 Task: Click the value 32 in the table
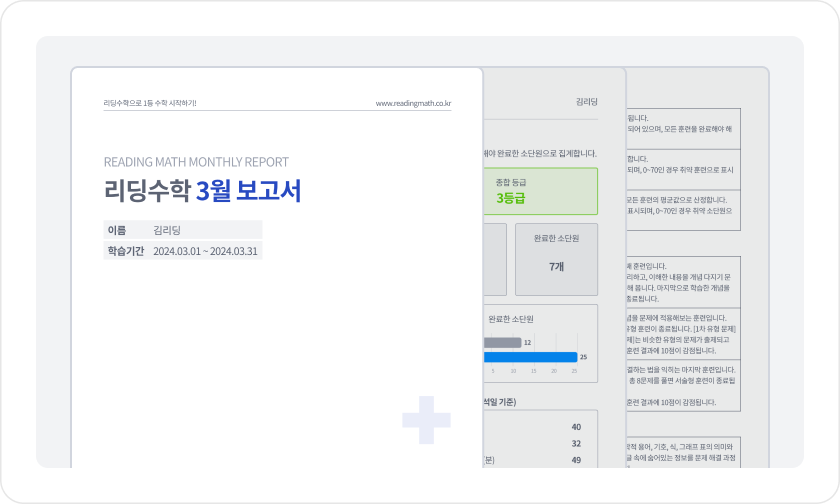[x=576, y=443]
